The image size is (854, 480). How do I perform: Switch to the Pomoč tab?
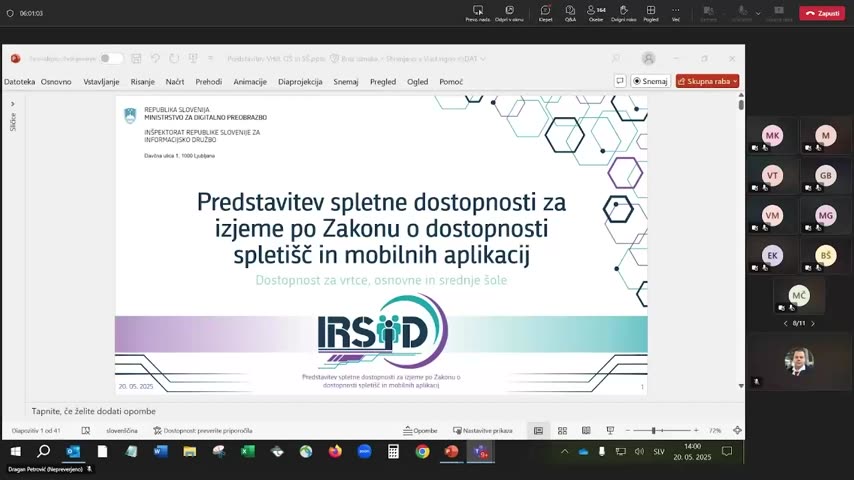[451, 82]
